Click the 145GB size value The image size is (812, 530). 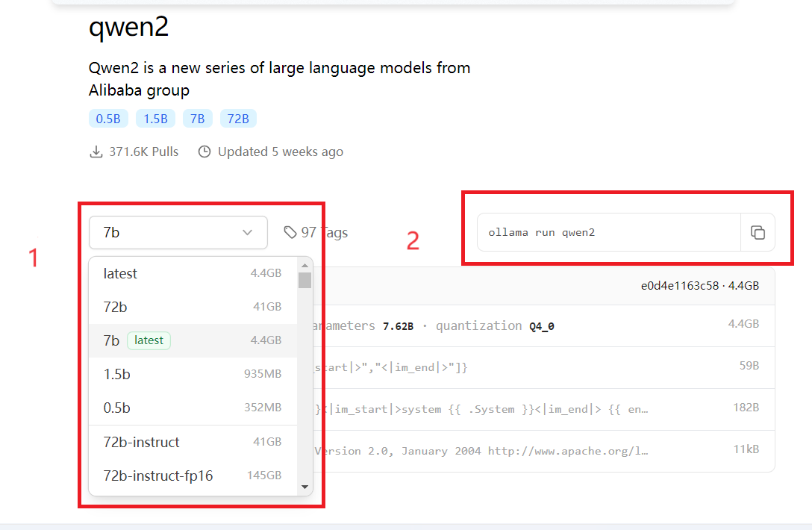(264, 476)
